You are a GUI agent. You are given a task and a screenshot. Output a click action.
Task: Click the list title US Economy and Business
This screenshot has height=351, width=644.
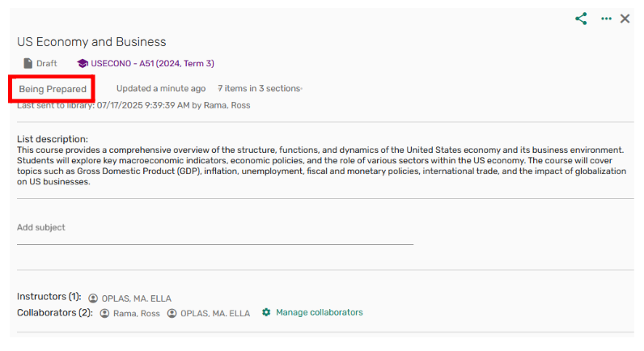[91, 42]
